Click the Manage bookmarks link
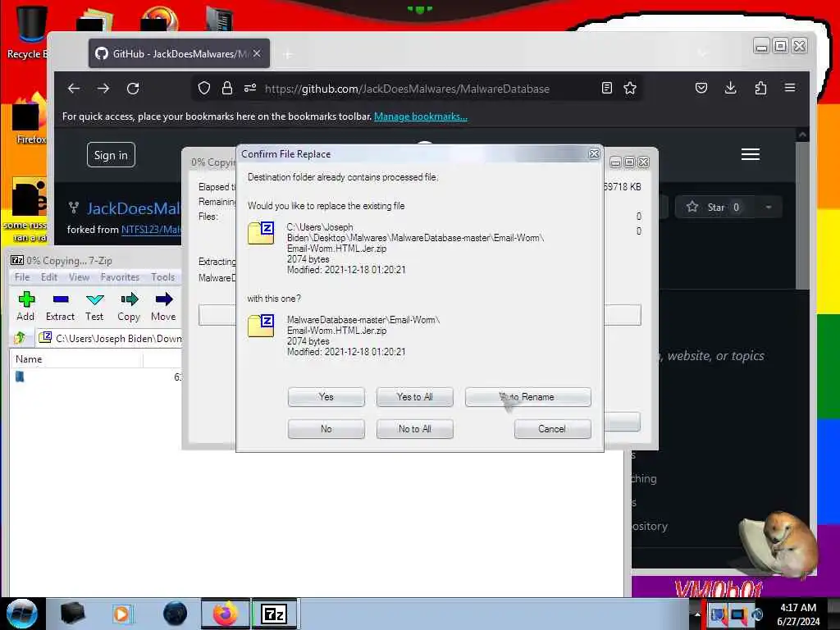 tap(421, 116)
